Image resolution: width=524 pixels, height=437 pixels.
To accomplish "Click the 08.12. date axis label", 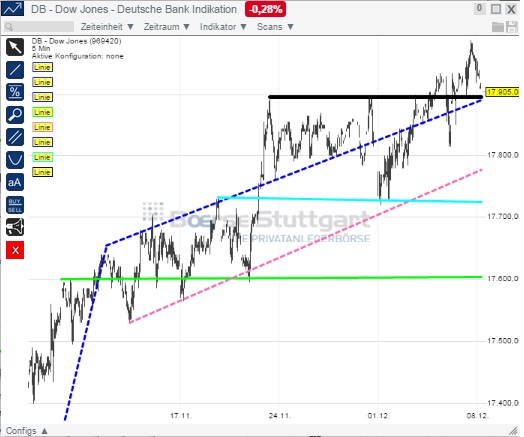I will 478,416.
